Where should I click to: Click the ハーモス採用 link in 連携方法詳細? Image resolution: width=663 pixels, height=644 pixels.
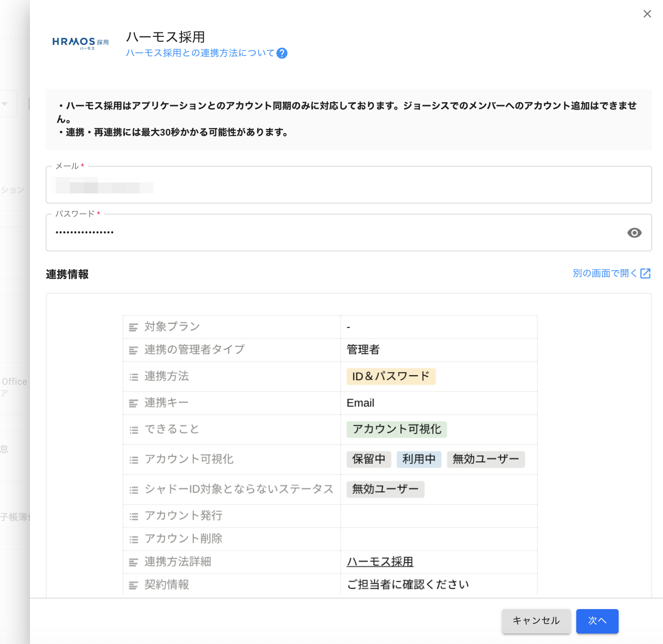coord(380,562)
